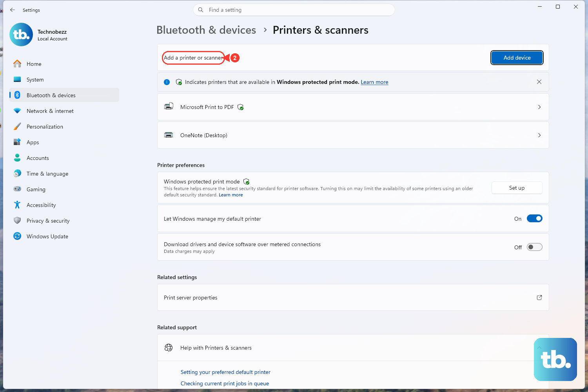The image size is (588, 392).
Task: Click the Related settings heading
Action: (177, 277)
